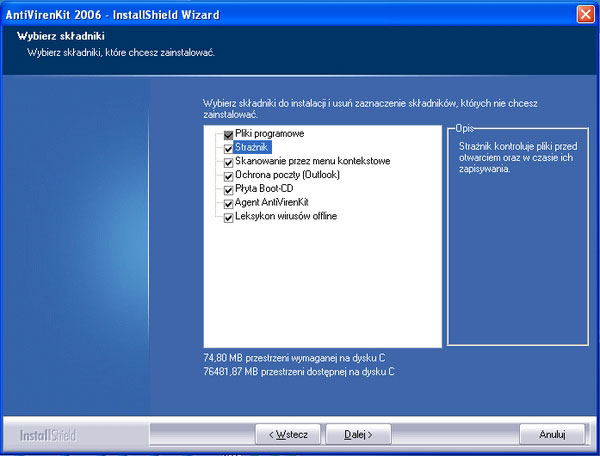Click the 74,80 MB required space text
The height and width of the screenshot is (456, 600).
coord(294,358)
